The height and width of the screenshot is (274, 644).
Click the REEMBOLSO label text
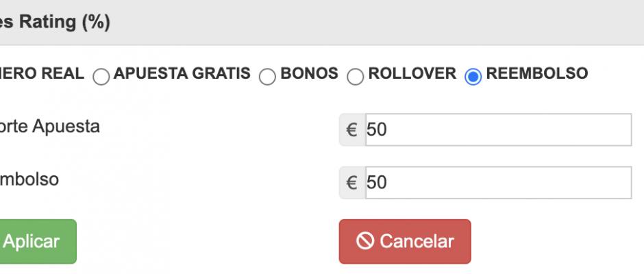point(537,73)
